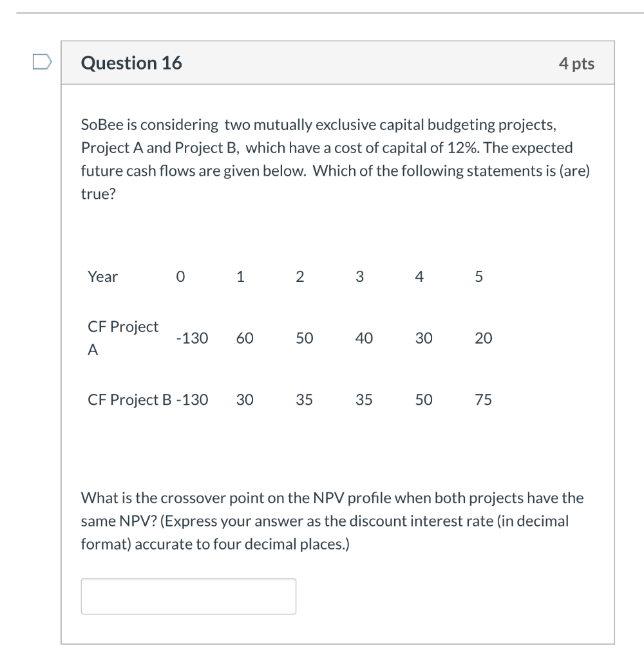This screenshot has height=659, width=644.
Task: Click the value 40 for Project A year 3
Action: 363,337
